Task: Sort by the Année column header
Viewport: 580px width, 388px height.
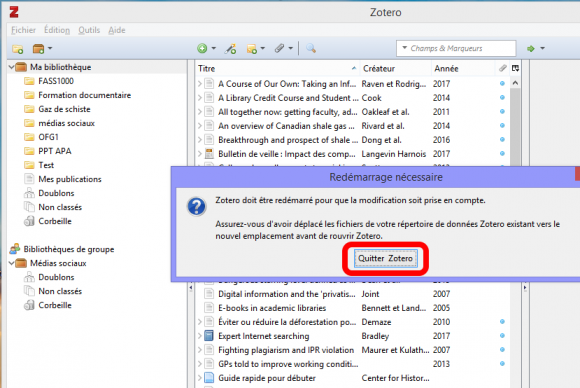Action: [463, 68]
